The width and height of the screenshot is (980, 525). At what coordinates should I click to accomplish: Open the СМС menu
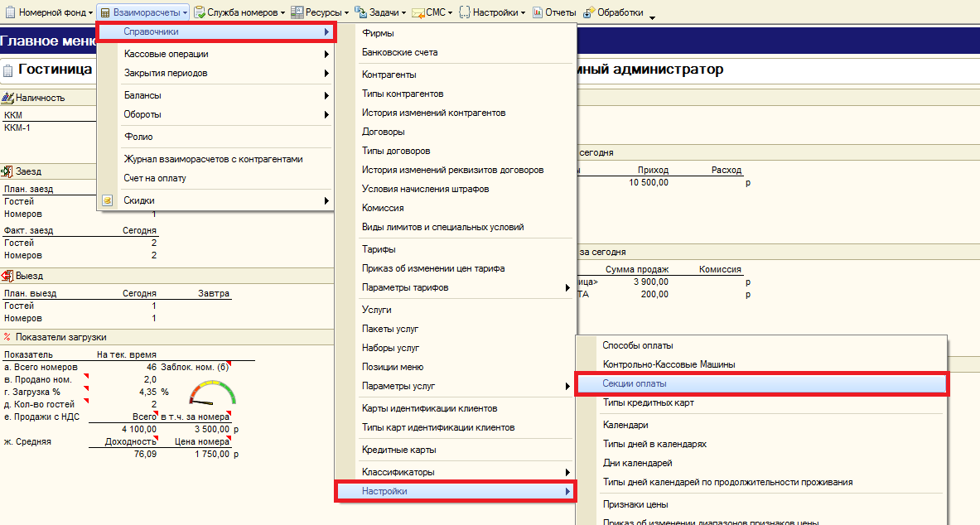(x=432, y=12)
